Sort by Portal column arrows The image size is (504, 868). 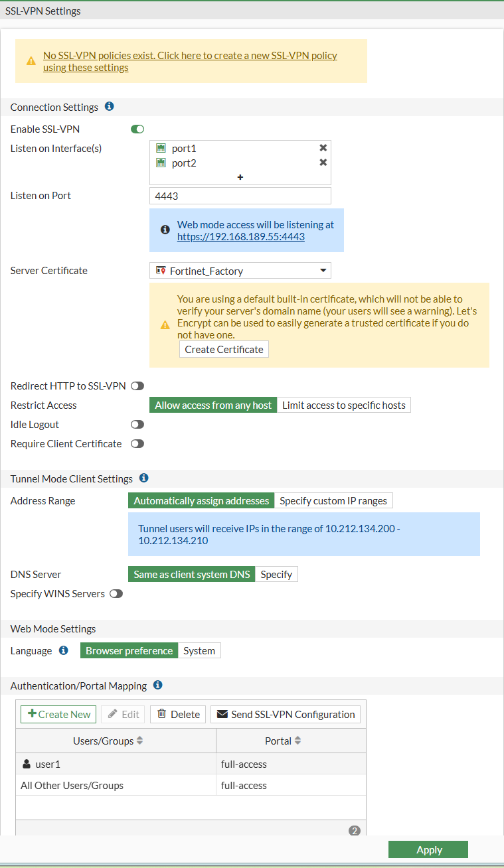click(298, 741)
